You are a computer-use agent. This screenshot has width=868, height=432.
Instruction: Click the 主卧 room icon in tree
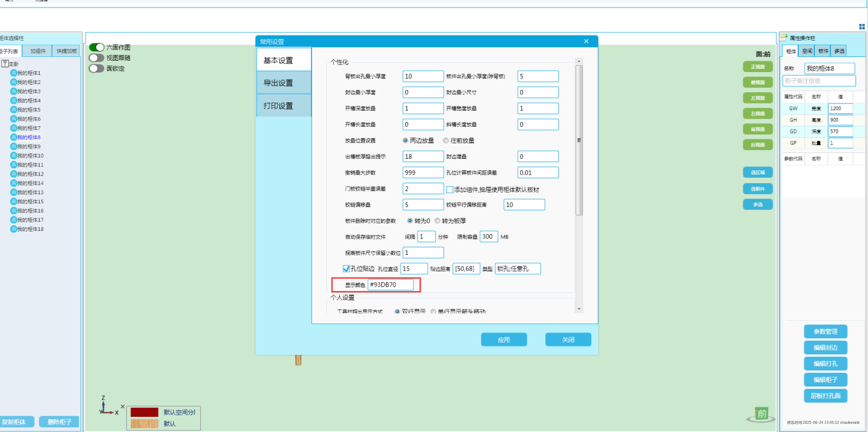pos(5,63)
